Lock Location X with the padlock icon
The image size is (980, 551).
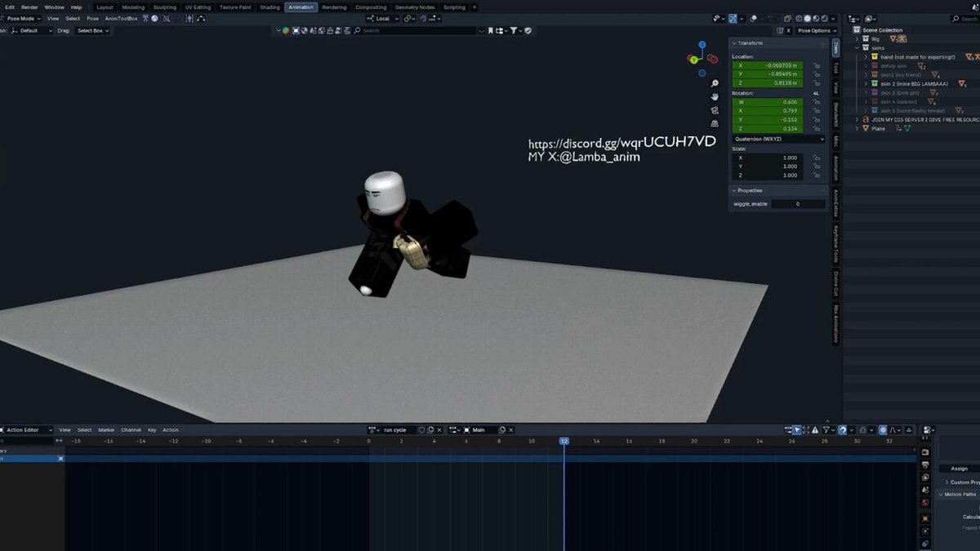816,65
